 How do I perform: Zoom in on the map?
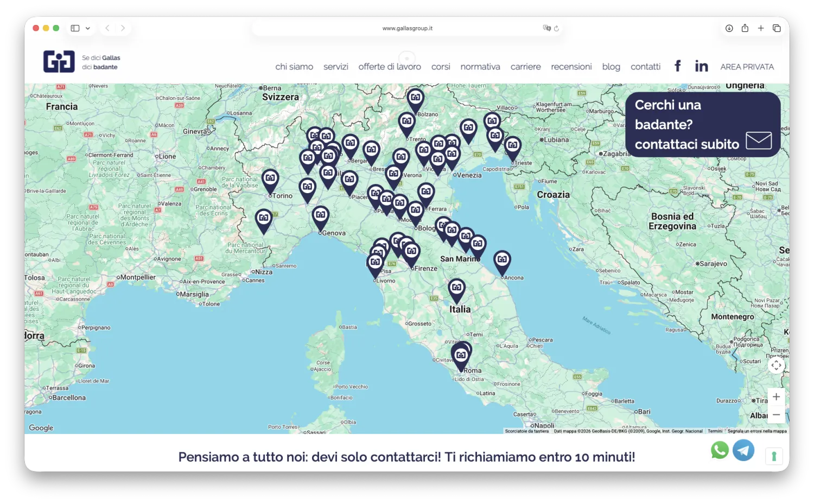click(x=777, y=397)
